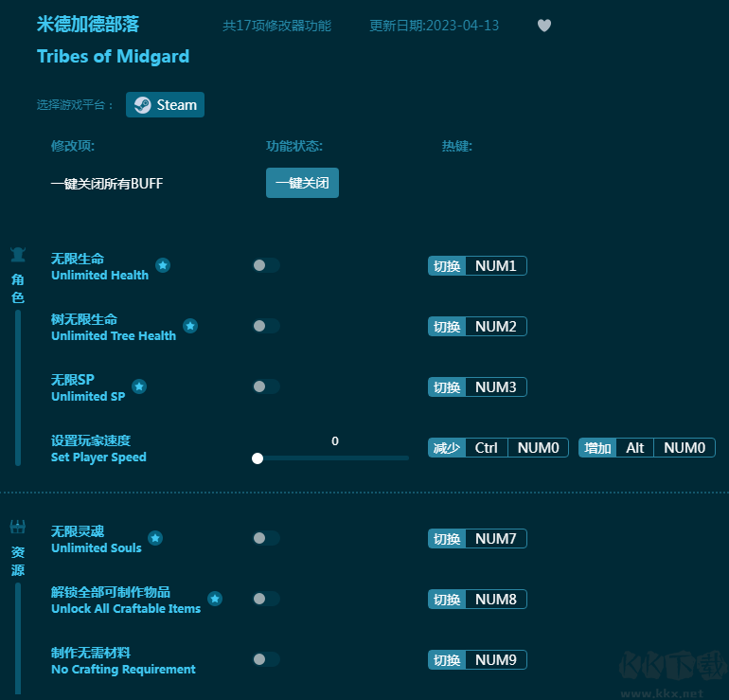Image resolution: width=729 pixels, height=700 pixels.
Task: Click the Set Player Speed slider handle
Action: pyautogui.click(x=258, y=458)
